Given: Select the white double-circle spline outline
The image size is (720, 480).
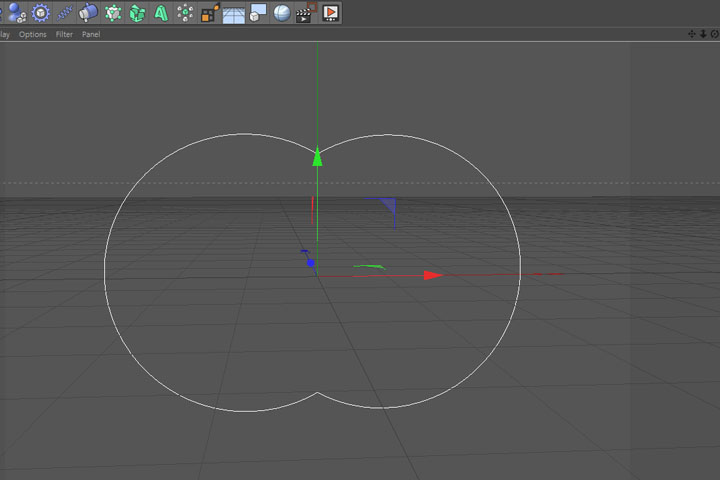Looking at the screenshot, I should pyautogui.click(x=312, y=273).
